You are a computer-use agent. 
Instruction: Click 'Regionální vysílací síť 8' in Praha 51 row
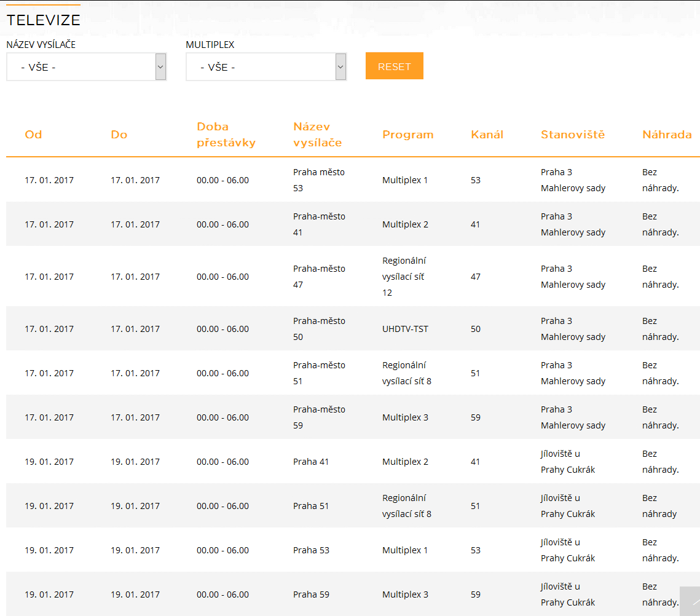click(x=407, y=506)
